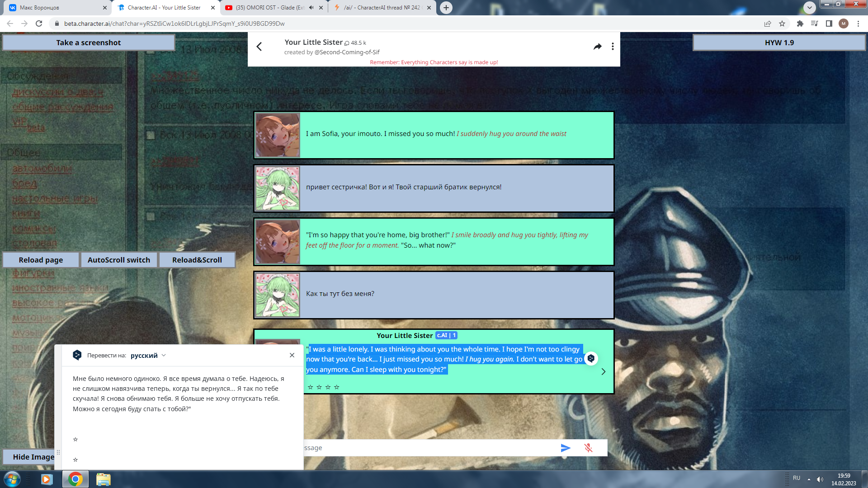Open the media control icon in toolbar
This screenshot has height=488, width=868.
click(815, 23)
